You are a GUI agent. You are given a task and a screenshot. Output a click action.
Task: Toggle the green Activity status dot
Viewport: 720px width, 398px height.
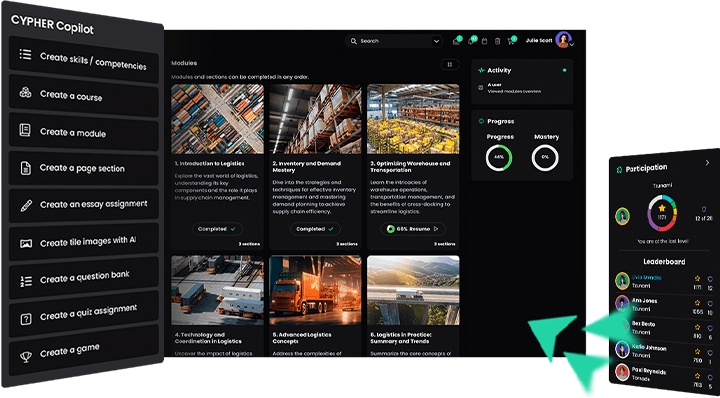tap(564, 70)
